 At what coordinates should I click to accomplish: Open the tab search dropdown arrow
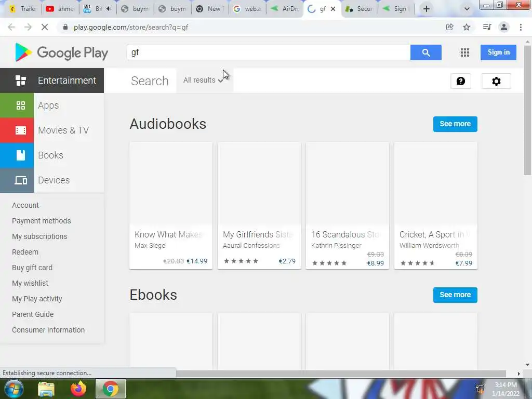coord(467,9)
